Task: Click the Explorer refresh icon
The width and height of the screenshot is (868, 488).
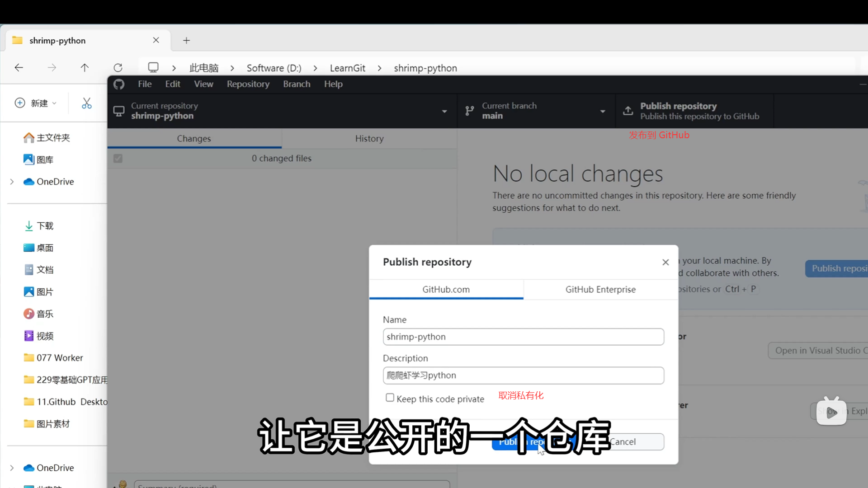Action: pyautogui.click(x=118, y=68)
